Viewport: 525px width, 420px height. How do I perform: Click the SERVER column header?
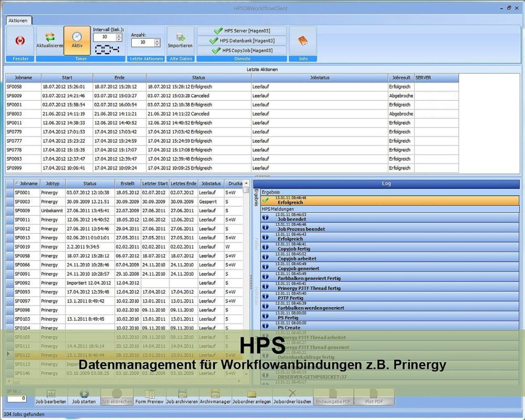[436, 78]
